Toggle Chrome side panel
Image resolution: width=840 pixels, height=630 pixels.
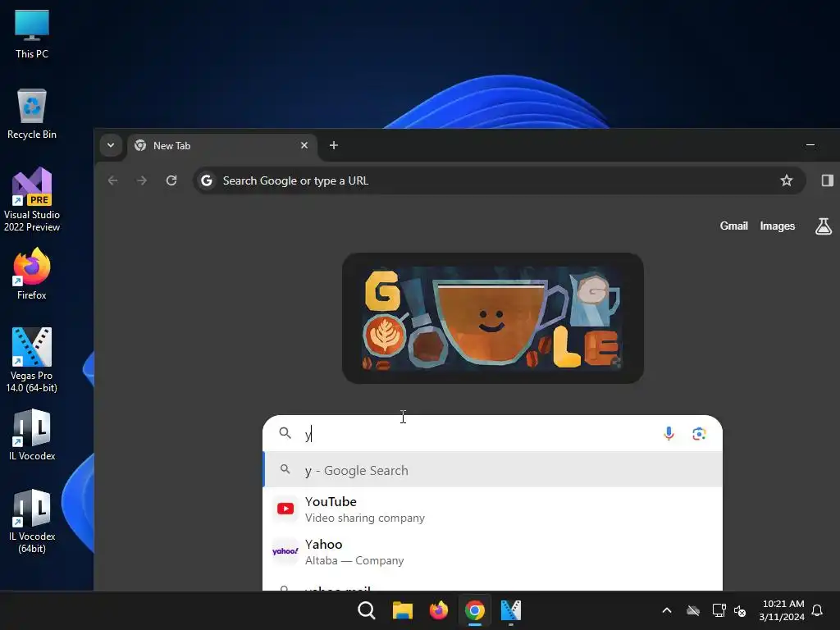827,180
